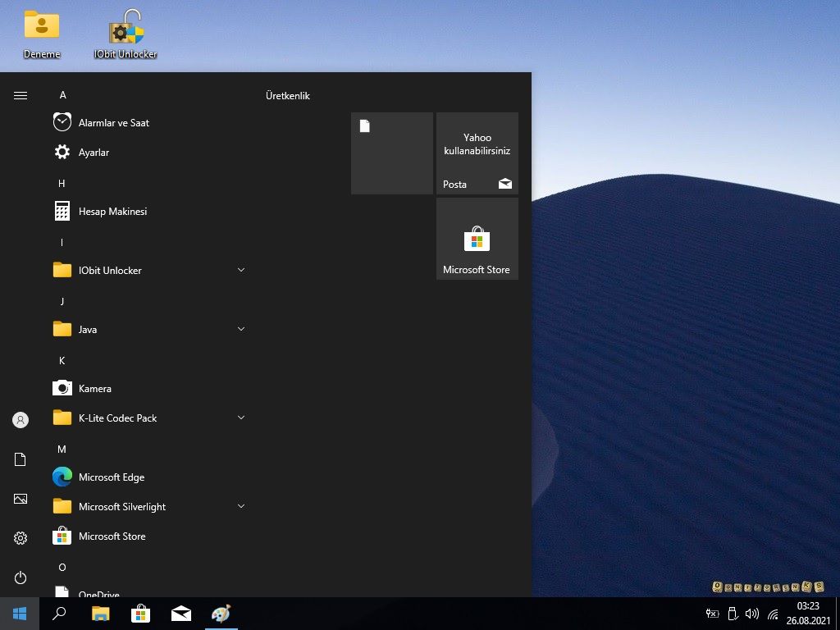The width and height of the screenshot is (840, 630).
Task: Select the Deneme desktop folder
Action: click(x=42, y=34)
